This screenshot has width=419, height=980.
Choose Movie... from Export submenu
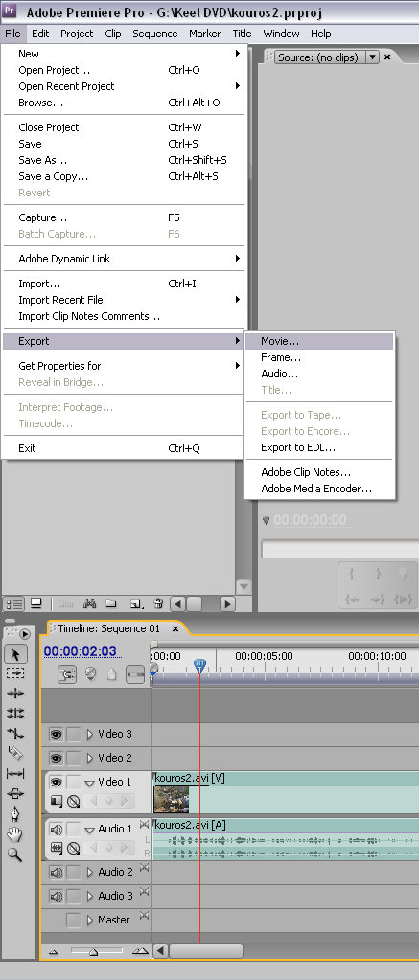point(319,341)
